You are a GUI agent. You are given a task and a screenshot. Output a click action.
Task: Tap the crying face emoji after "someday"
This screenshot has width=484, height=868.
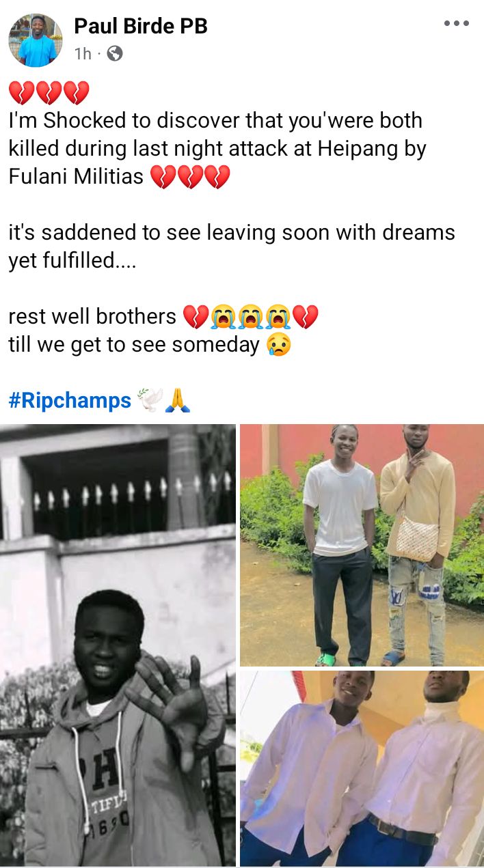click(279, 345)
